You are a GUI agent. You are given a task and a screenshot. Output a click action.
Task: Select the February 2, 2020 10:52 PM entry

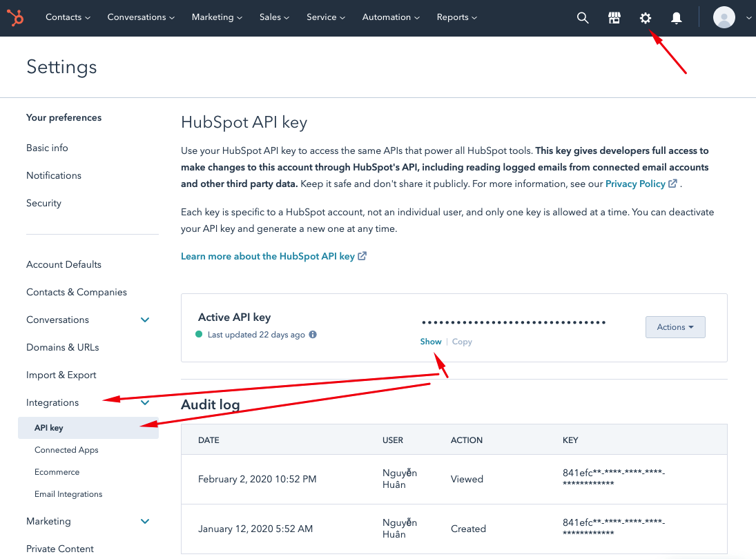[x=257, y=480]
